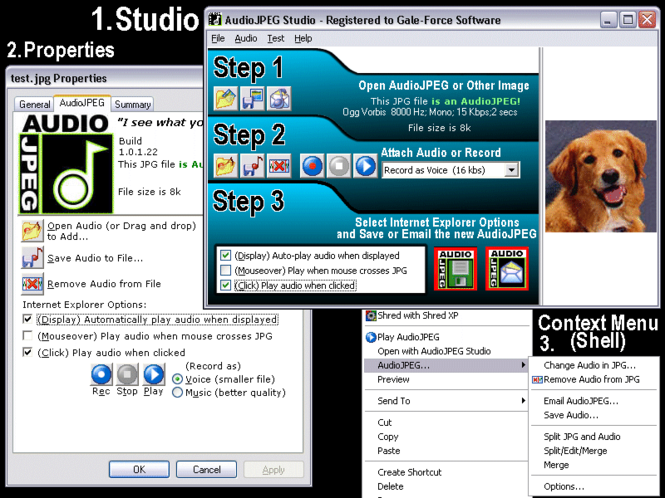Toggle Properties Click play audio when clicked
This screenshot has width=665, height=498.
(x=28, y=353)
